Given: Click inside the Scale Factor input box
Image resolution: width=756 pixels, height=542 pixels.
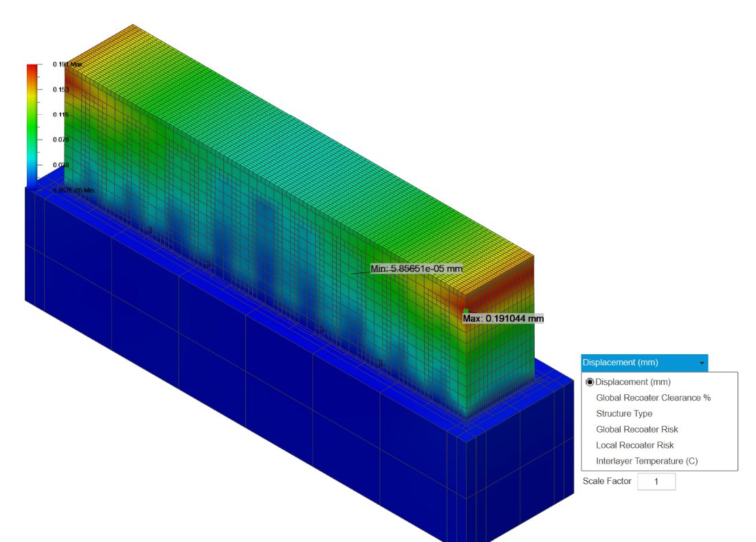Looking at the screenshot, I should pyautogui.click(x=656, y=481).
